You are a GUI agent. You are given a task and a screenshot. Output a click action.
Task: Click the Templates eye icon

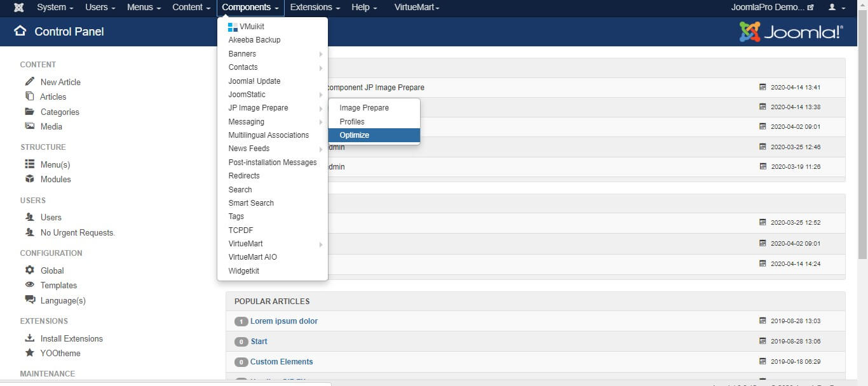click(29, 285)
